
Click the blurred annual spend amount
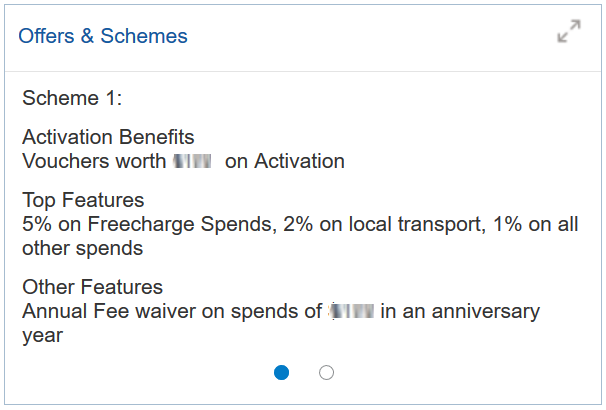351,311
